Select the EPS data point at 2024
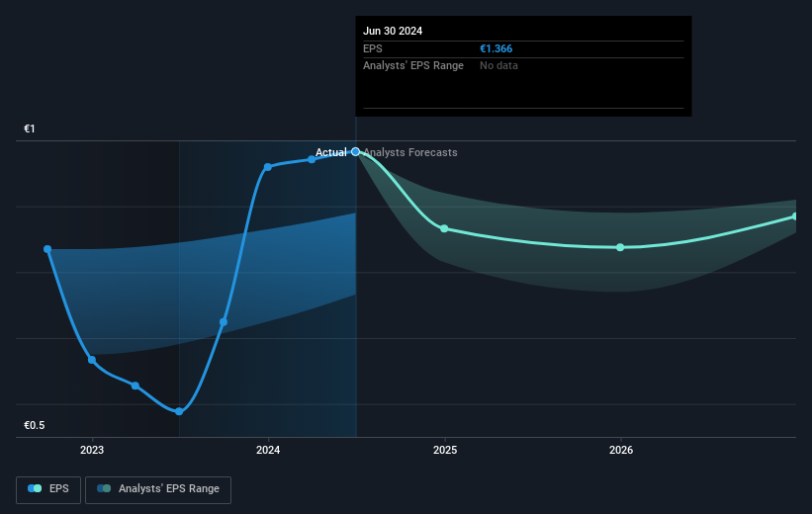Image resolution: width=812 pixels, height=514 pixels. click(268, 167)
